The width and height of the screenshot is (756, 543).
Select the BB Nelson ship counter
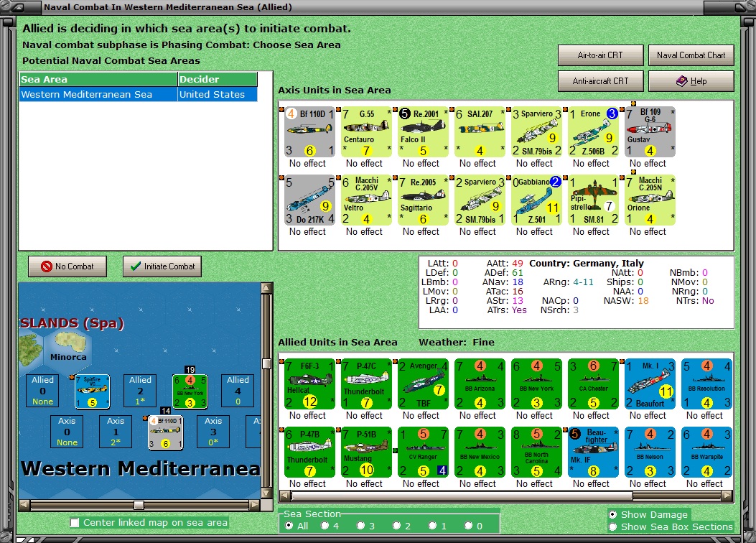point(650,452)
